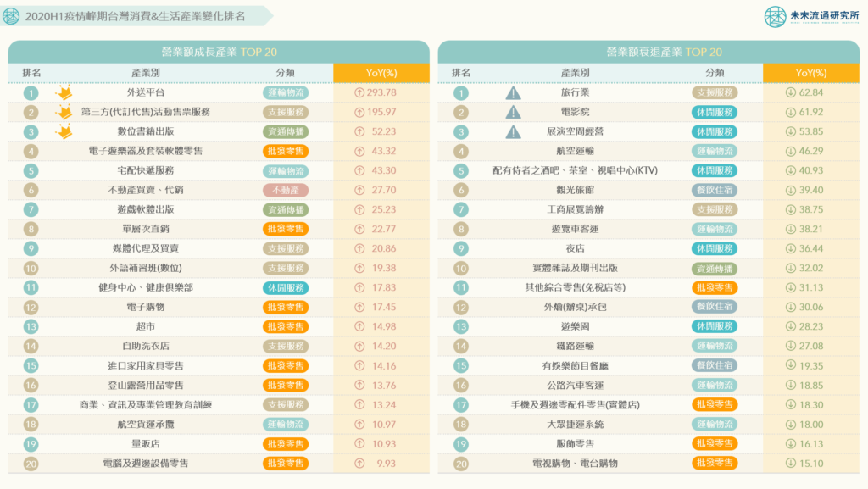Select the 第三方(代訂代售)活動售票服務 row label
Screen dimensions: 868x489
(146, 112)
